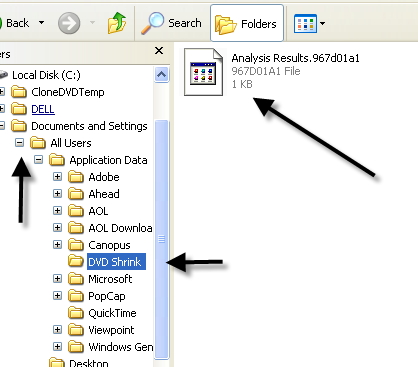Viewport: 418px width, 367px height.
Task: Expand the AOL Downloads folder
Action: pos(58,228)
